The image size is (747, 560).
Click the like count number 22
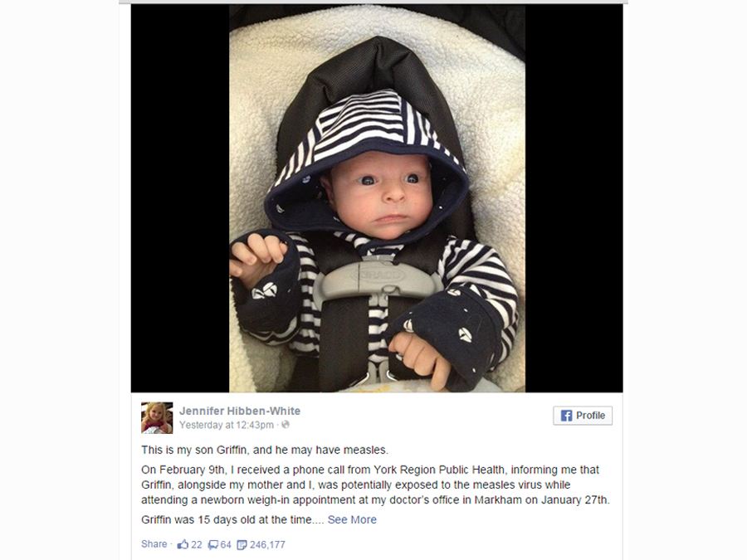click(x=196, y=544)
